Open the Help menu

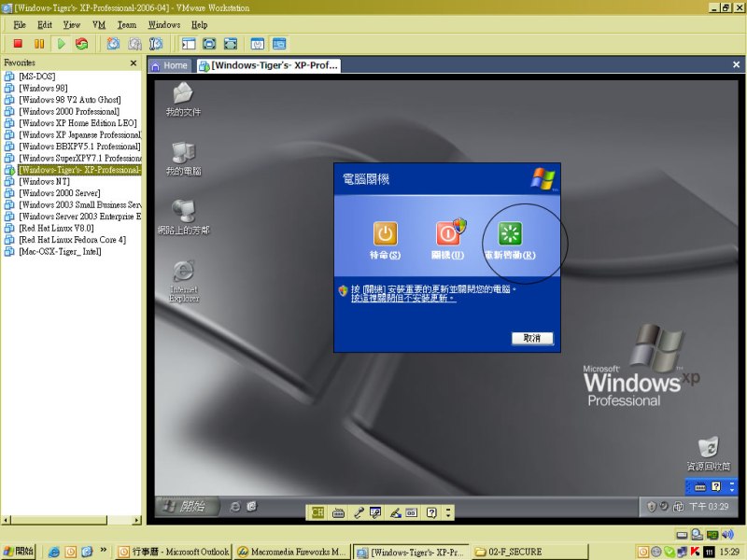tap(199, 25)
